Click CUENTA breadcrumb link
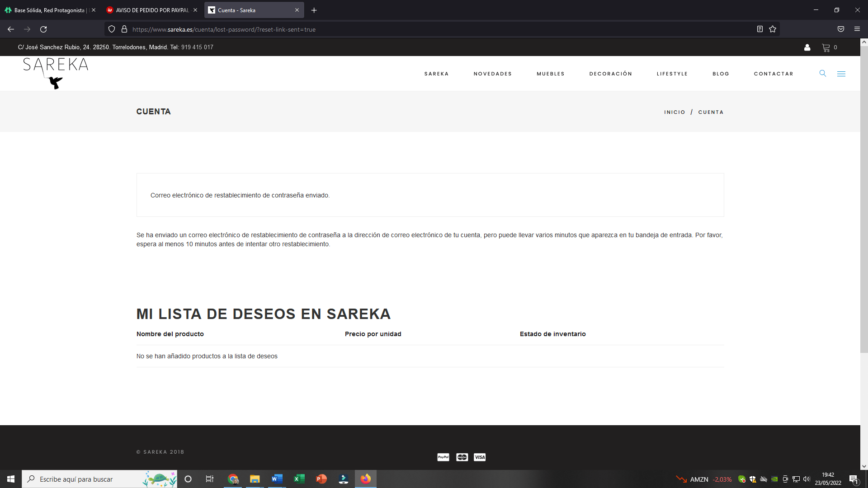The height and width of the screenshot is (488, 868). (711, 112)
